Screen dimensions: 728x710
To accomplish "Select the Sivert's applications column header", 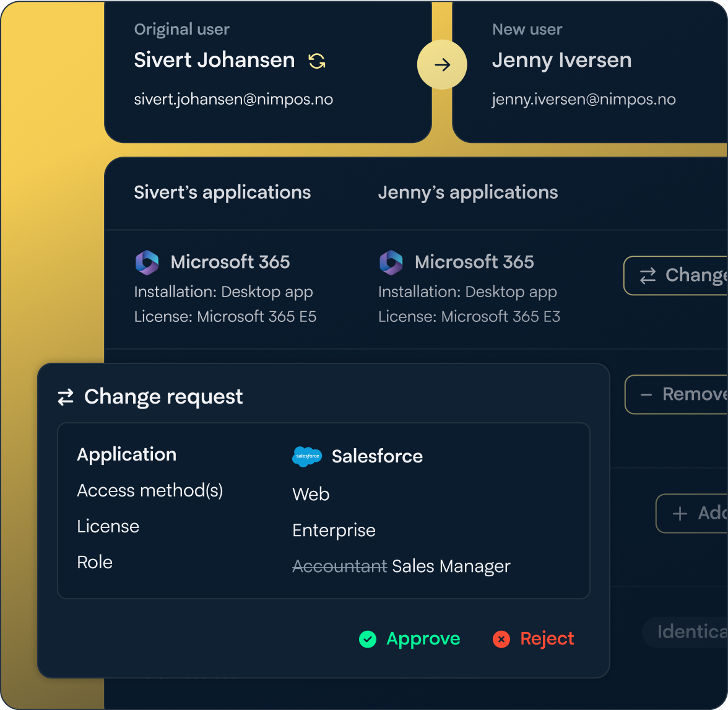I will [x=222, y=192].
